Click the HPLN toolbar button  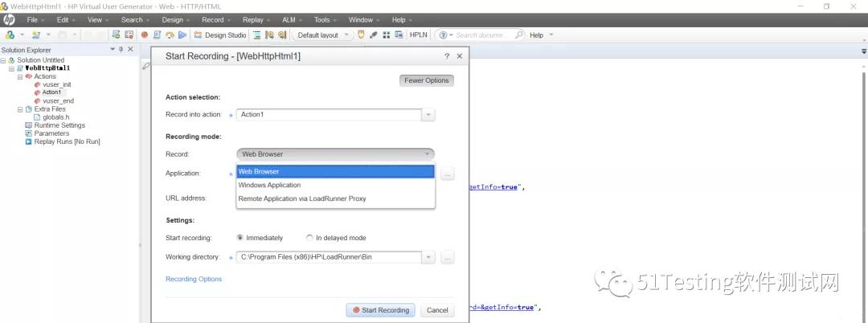419,35
